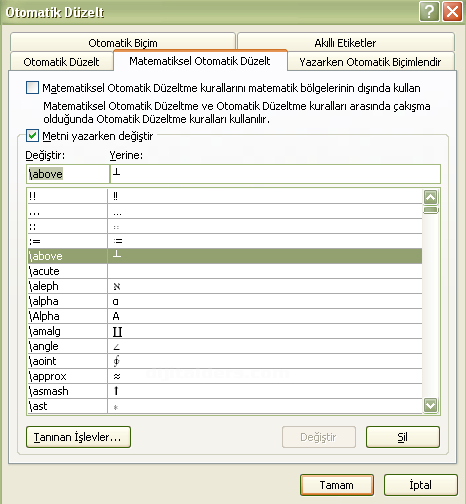Screen dimensions: 466x504
Task: Click the list scroll down arrow
Action: pos(430,405)
